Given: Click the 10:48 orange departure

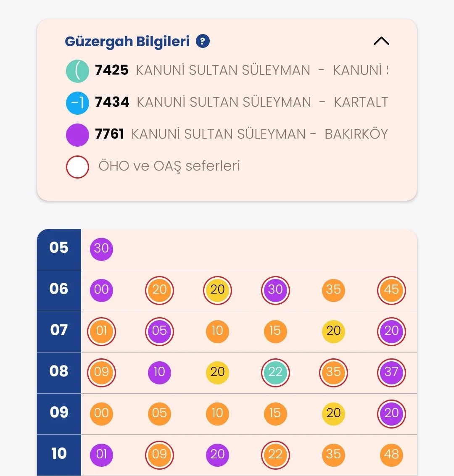Looking at the screenshot, I should pos(391,455).
